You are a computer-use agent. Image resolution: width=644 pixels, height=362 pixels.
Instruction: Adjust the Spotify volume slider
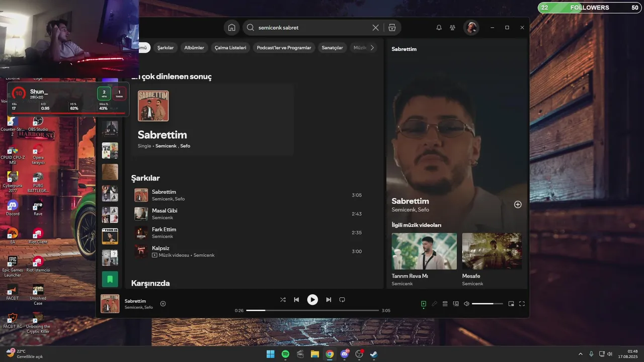(x=487, y=304)
